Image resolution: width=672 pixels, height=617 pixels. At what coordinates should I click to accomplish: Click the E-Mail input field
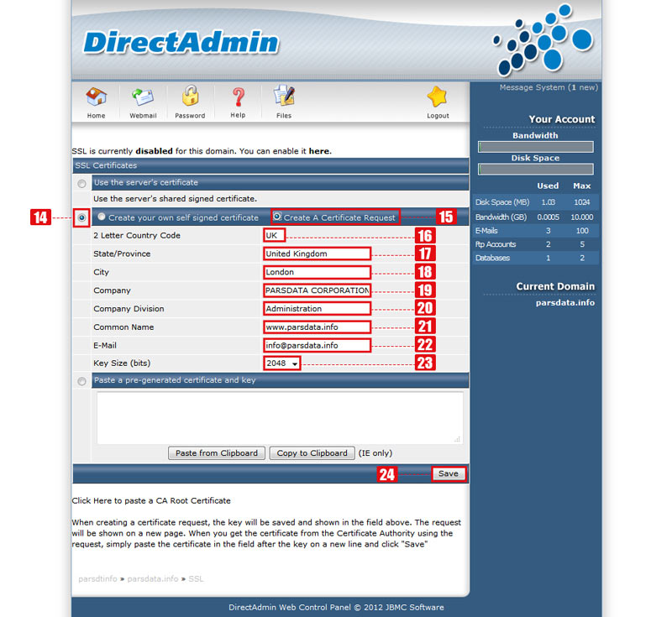click(x=318, y=346)
